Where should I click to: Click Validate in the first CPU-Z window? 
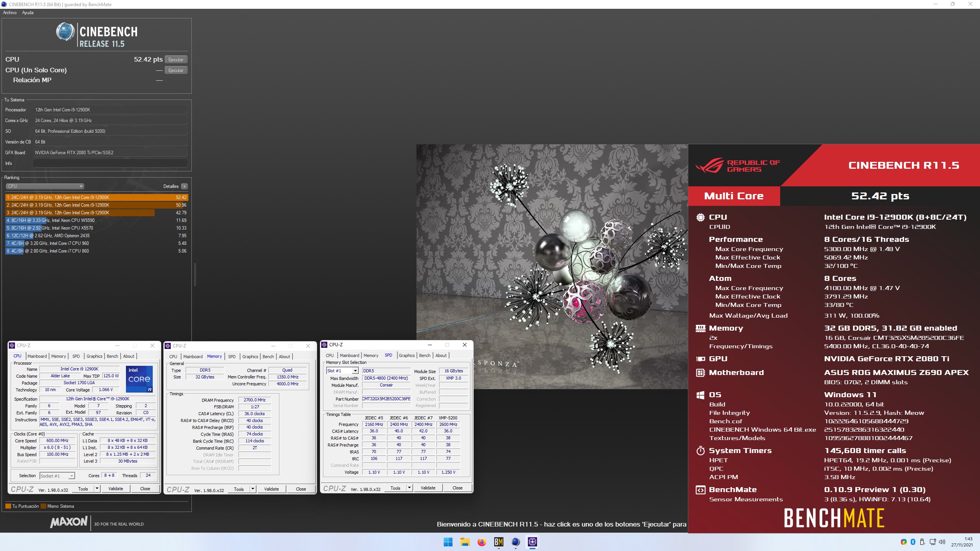[116, 489]
